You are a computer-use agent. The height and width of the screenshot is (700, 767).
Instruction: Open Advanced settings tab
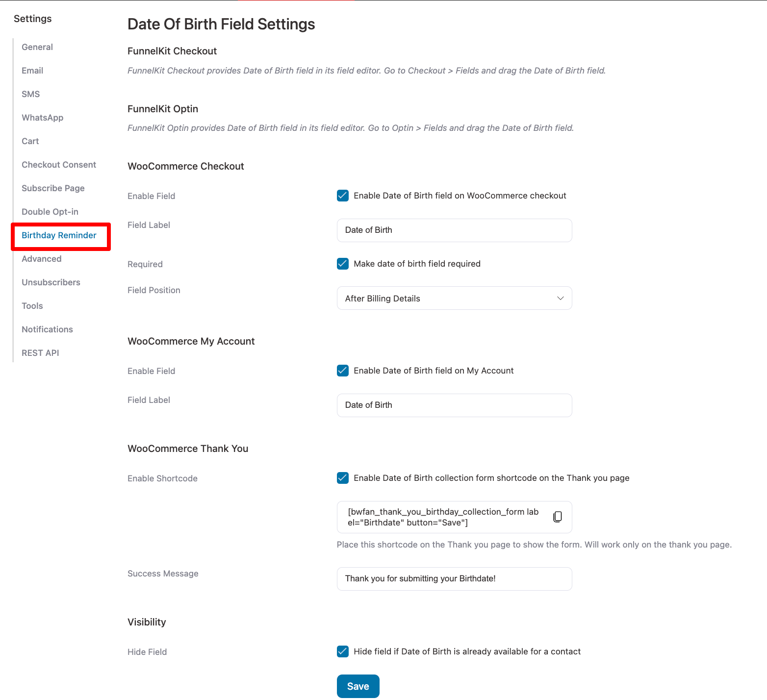(42, 259)
